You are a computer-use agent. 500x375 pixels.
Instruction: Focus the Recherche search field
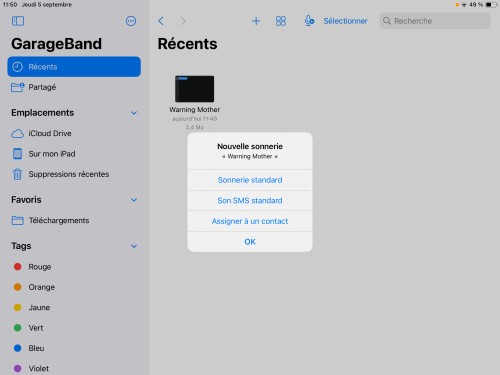[435, 21]
